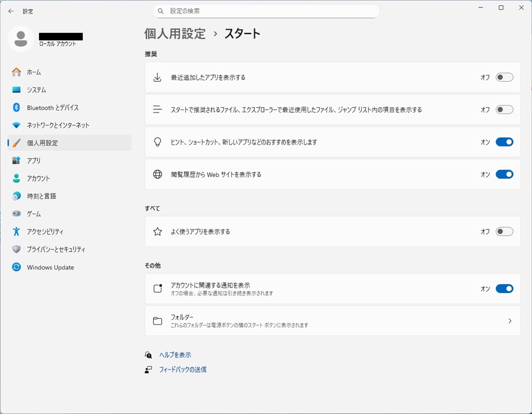
Task: Click the back arrow button
Action: click(x=11, y=11)
